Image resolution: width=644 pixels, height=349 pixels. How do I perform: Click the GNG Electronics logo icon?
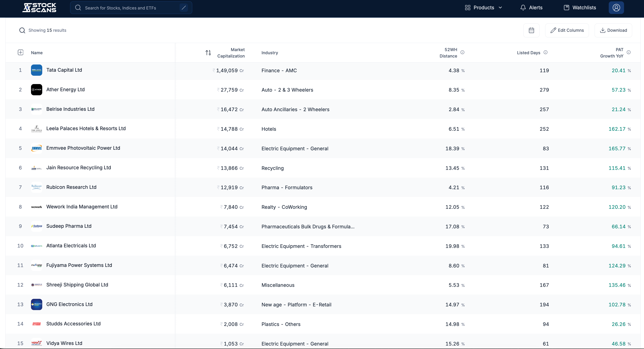point(36,304)
